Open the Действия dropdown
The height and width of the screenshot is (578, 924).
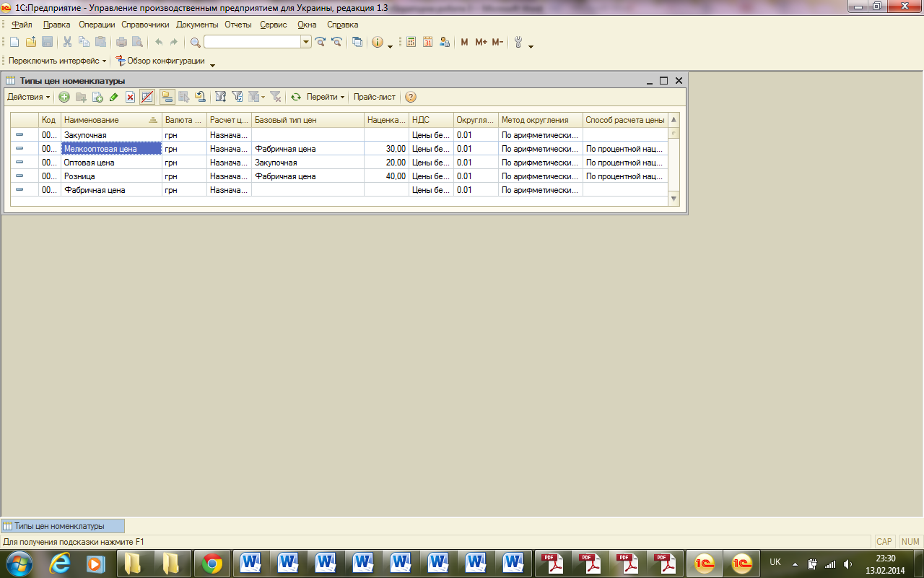(x=29, y=97)
